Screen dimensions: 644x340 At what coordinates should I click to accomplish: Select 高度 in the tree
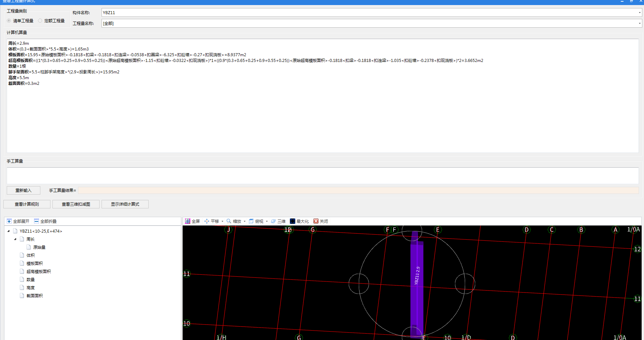click(31, 287)
